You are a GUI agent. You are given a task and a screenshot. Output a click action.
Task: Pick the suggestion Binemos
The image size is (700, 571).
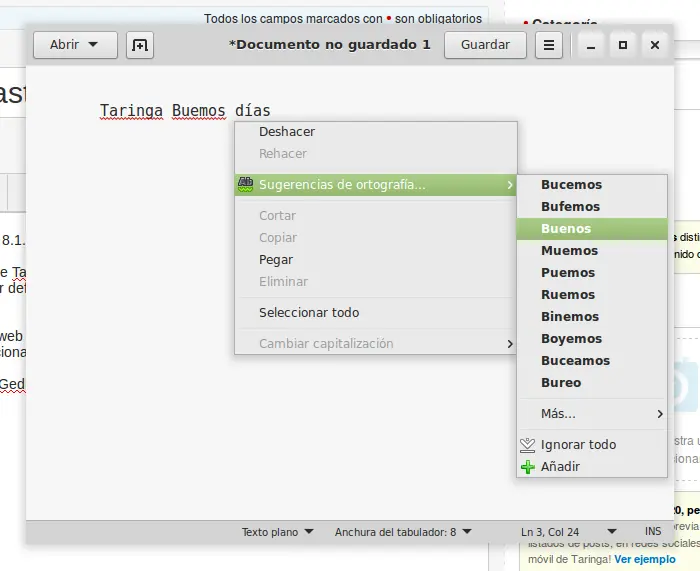click(x=592, y=317)
